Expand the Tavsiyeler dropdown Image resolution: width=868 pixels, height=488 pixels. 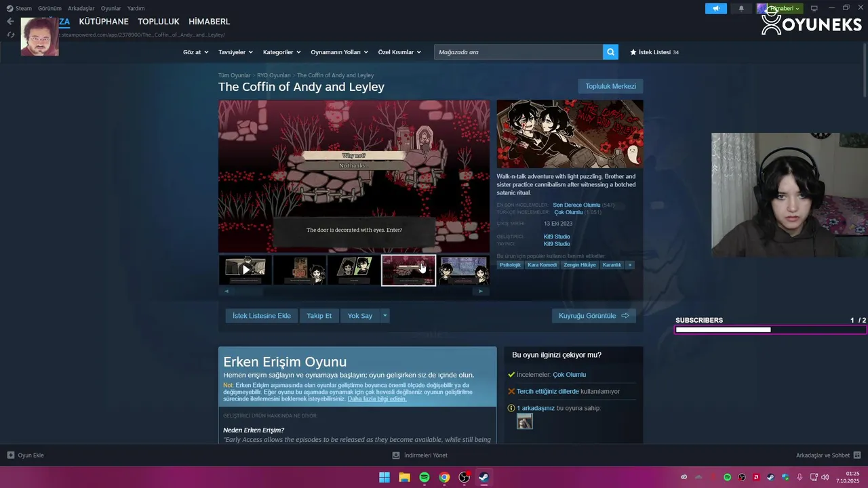click(235, 52)
